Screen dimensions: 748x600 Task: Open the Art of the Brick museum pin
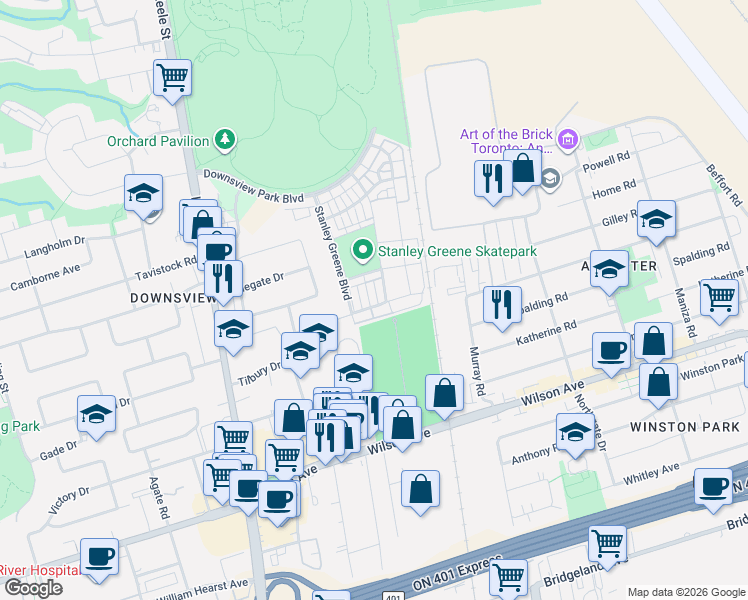point(568,140)
